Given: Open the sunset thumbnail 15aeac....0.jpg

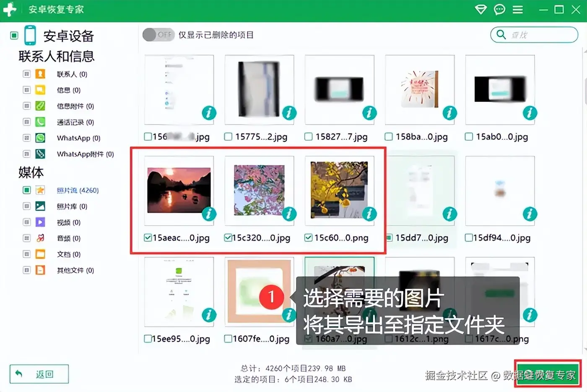Looking at the screenshot, I should click(179, 191).
